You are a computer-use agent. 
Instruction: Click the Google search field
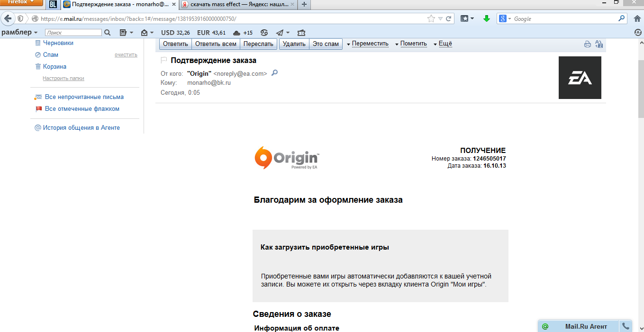coord(565,19)
